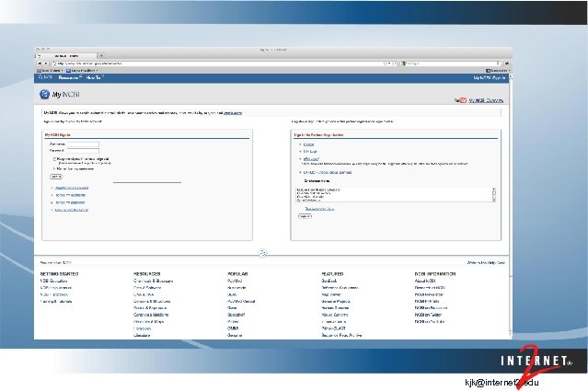Click the icon at far right of browser toolbar

tap(507, 63)
